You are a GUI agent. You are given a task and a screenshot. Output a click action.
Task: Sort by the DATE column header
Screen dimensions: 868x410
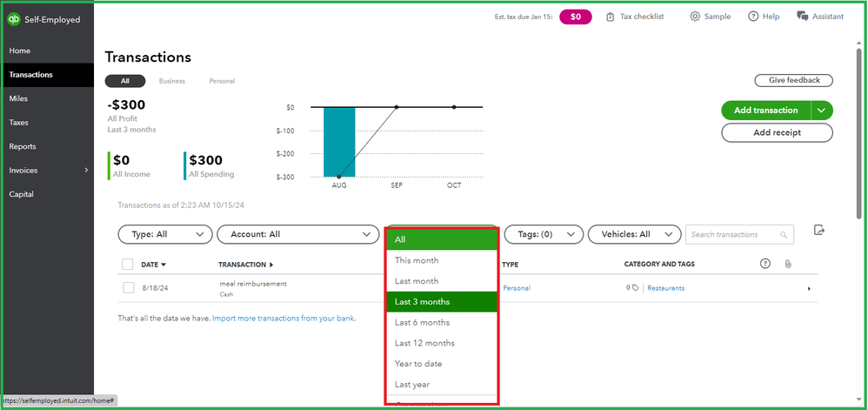[153, 265]
